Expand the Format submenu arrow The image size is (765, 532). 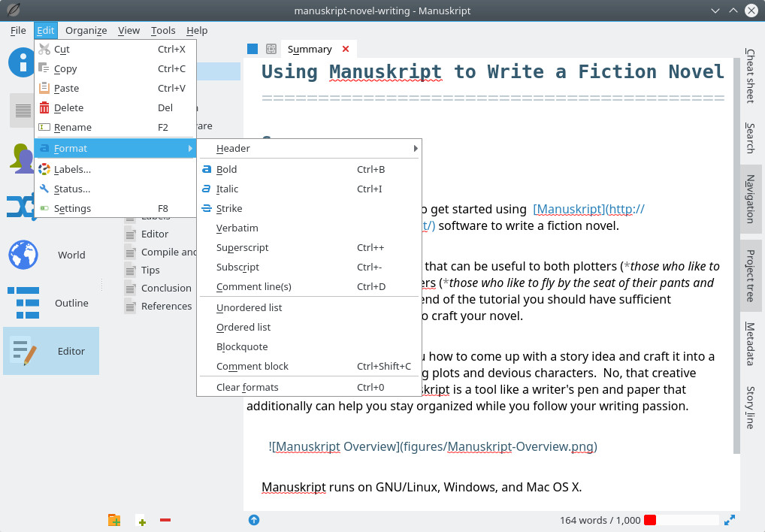pos(190,148)
